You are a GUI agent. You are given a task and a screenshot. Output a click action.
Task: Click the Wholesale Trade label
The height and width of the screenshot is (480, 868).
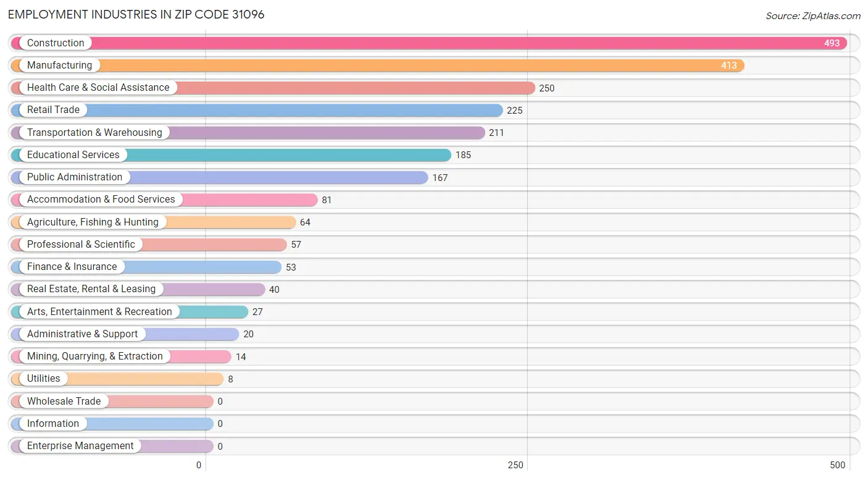point(64,402)
